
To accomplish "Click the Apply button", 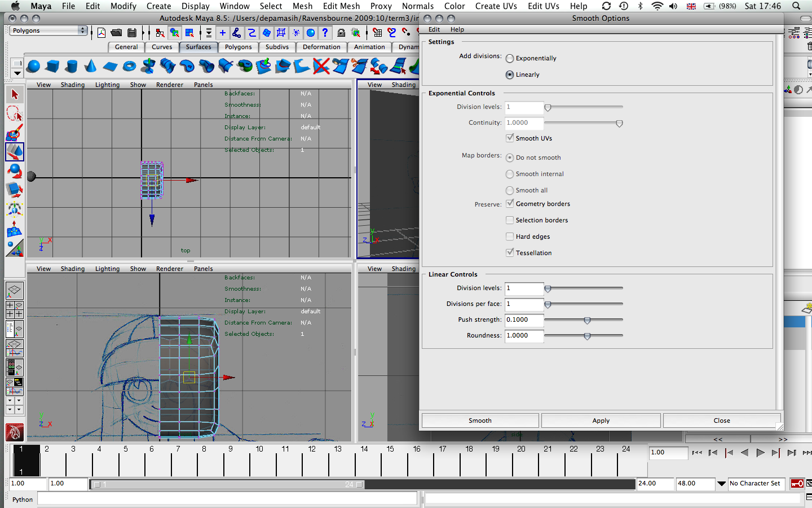I will pyautogui.click(x=601, y=421).
